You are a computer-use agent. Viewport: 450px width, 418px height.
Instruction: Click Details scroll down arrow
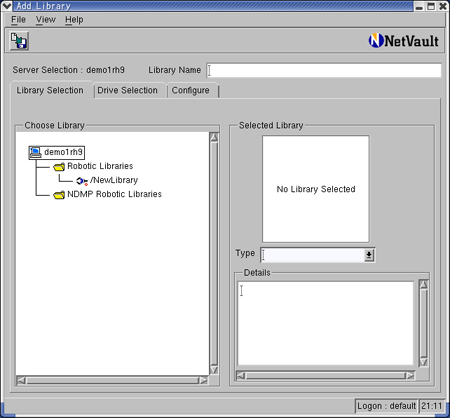[424, 362]
